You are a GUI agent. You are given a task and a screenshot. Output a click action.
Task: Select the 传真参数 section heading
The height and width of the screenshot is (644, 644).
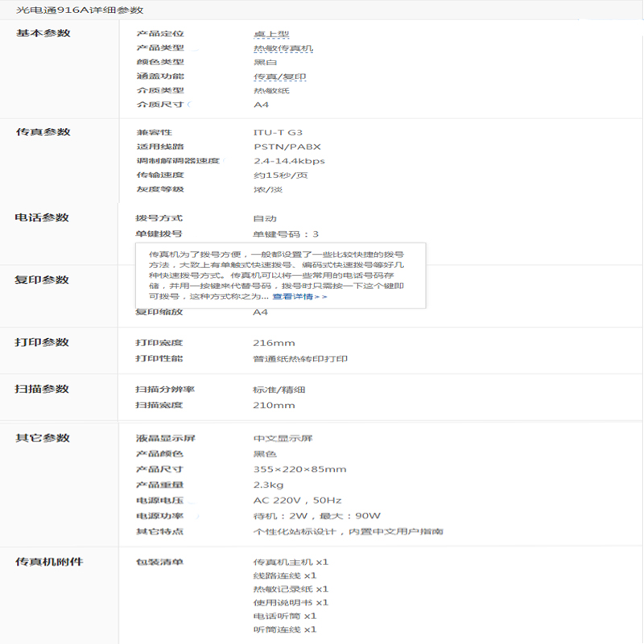[43, 132]
